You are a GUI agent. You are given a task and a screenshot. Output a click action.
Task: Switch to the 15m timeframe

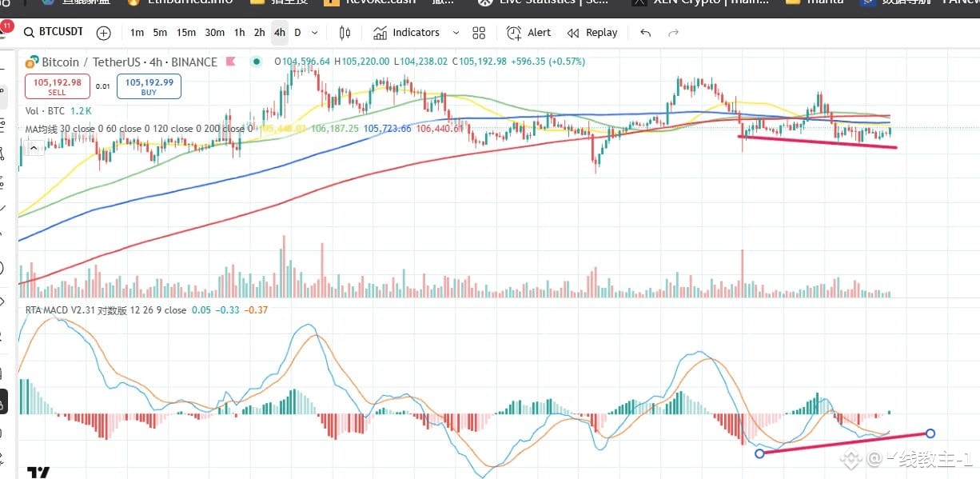click(x=186, y=33)
